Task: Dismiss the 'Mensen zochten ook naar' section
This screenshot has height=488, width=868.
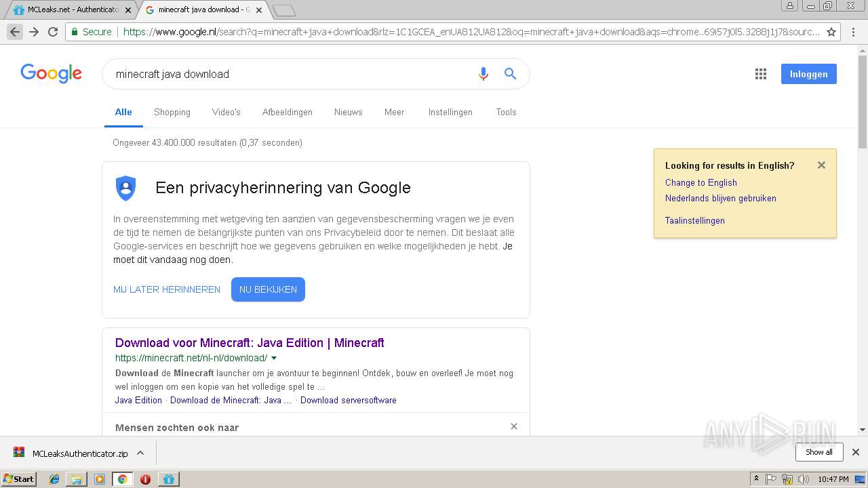Action: pyautogui.click(x=514, y=426)
